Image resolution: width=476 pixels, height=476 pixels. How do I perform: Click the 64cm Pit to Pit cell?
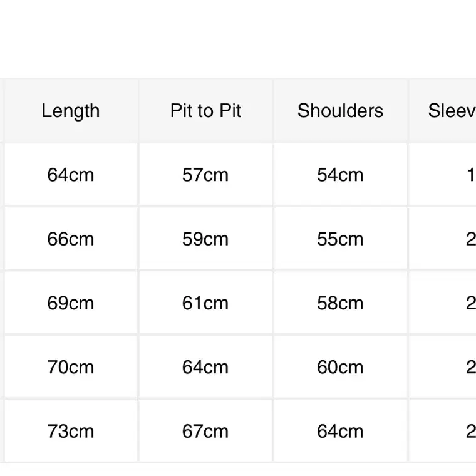click(206, 367)
